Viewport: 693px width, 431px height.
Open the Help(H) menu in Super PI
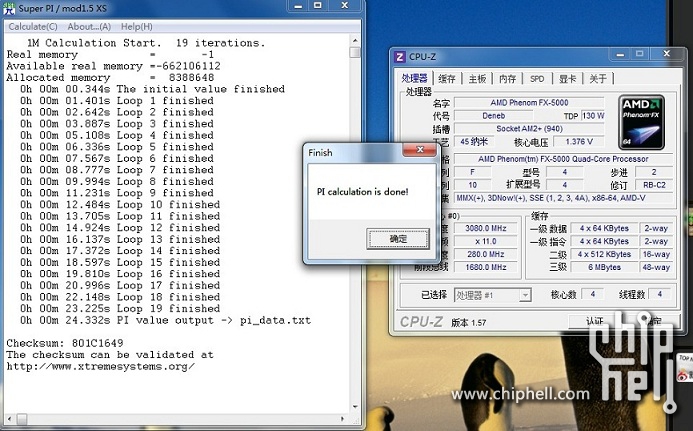click(137, 27)
